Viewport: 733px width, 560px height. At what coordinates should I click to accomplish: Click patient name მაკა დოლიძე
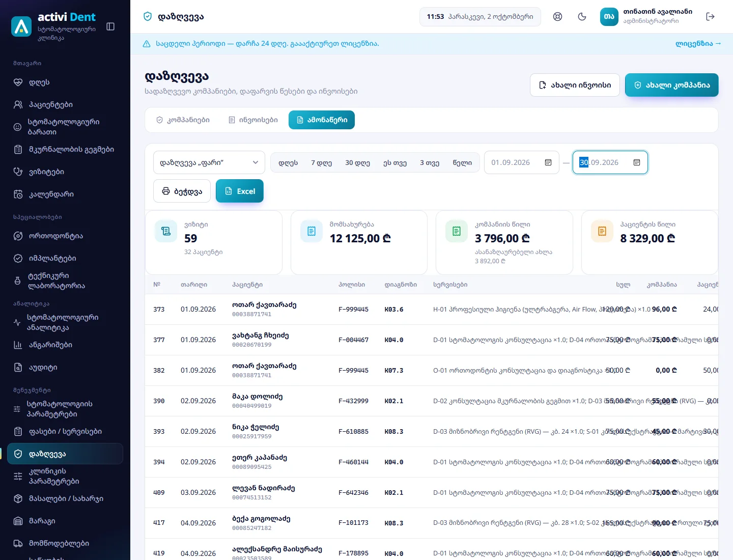click(257, 397)
